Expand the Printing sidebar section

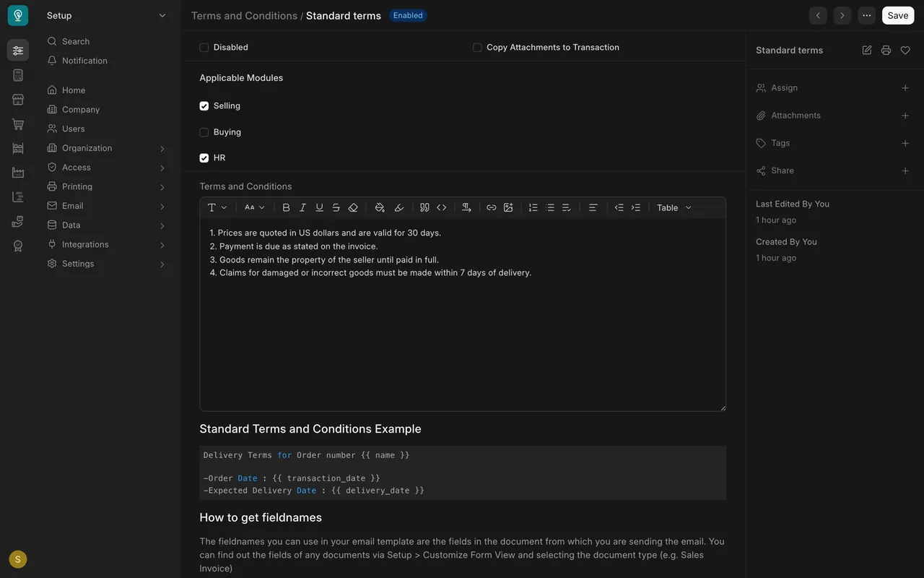[106, 186]
